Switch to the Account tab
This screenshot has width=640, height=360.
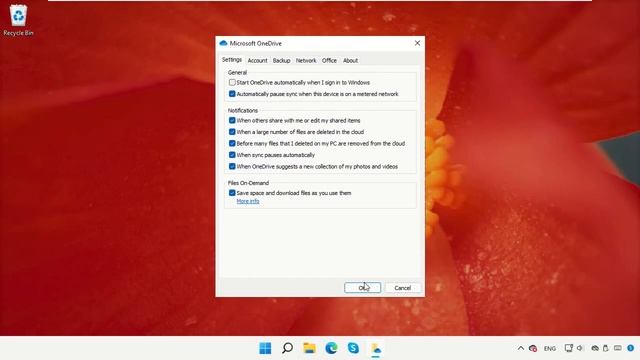[258, 60]
